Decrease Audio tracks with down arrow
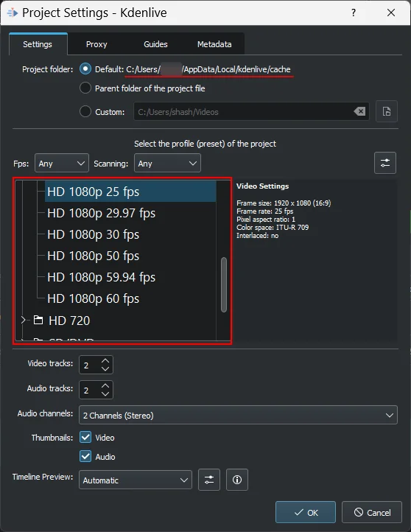 pyautogui.click(x=105, y=393)
